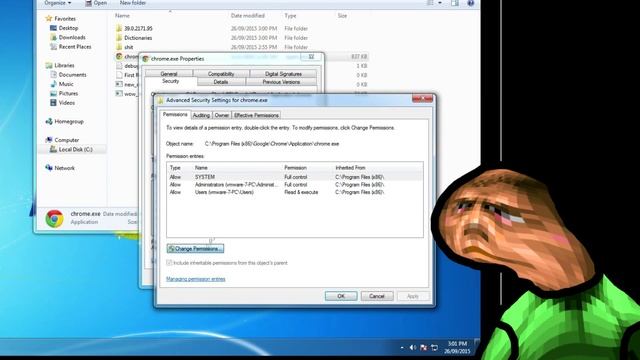Viewport: 640px width, 360px height.
Task: Select the SYSTEM permission entry
Action: 295,177
